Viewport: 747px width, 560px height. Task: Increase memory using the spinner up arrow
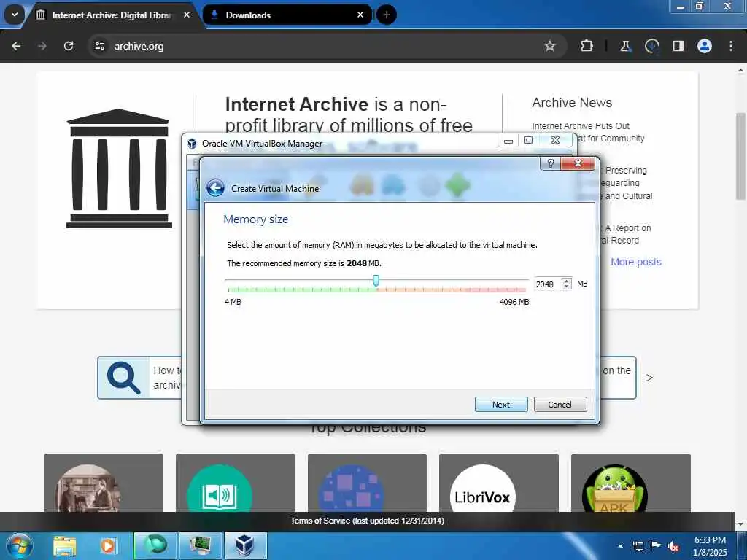566,281
